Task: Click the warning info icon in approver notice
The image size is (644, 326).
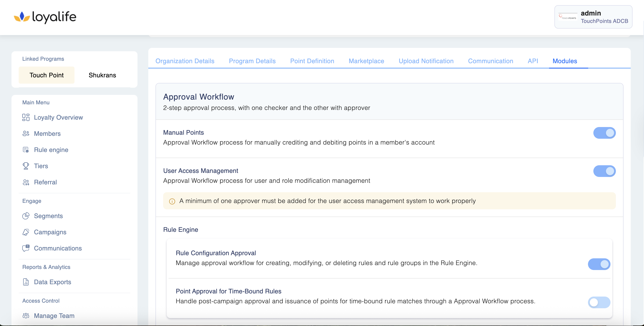Action: (172, 201)
